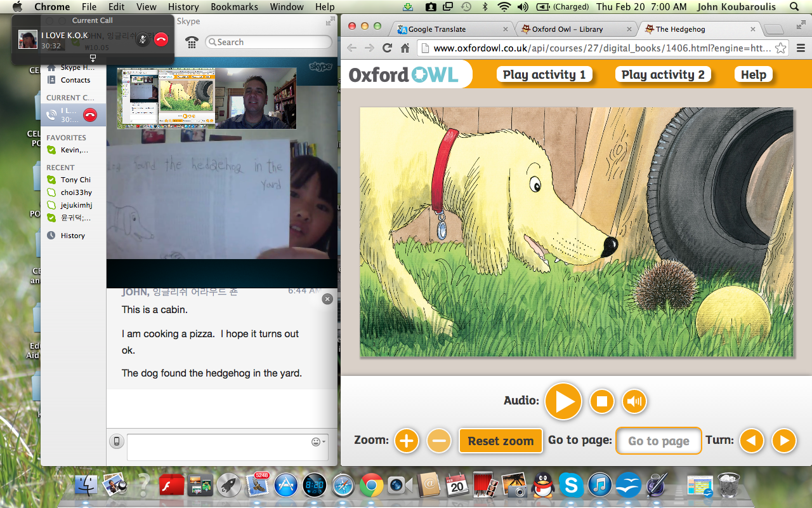Image resolution: width=812 pixels, height=508 pixels.
Task: Open the App Store from the Dock
Action: point(285,486)
